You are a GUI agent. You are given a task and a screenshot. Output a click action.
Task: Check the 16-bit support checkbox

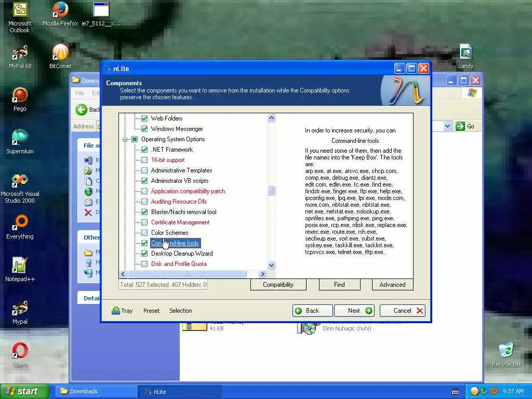[144, 160]
